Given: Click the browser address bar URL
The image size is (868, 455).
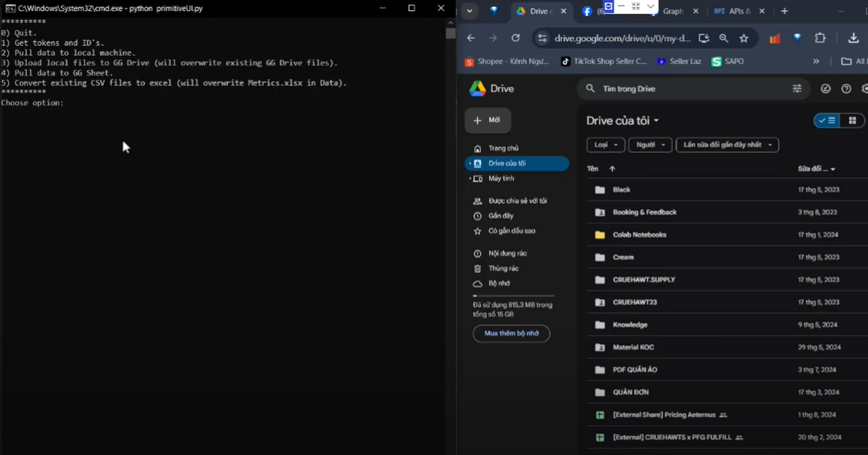Looking at the screenshot, I should [x=622, y=38].
